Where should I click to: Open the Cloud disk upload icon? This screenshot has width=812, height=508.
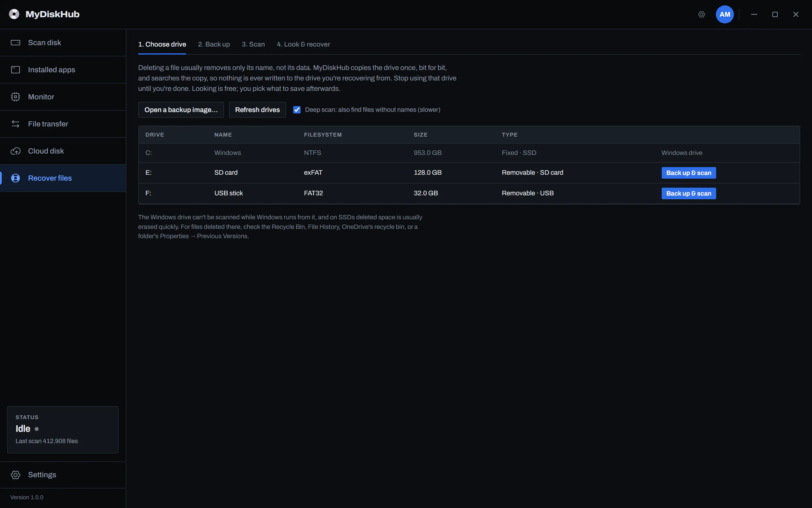coord(16,151)
